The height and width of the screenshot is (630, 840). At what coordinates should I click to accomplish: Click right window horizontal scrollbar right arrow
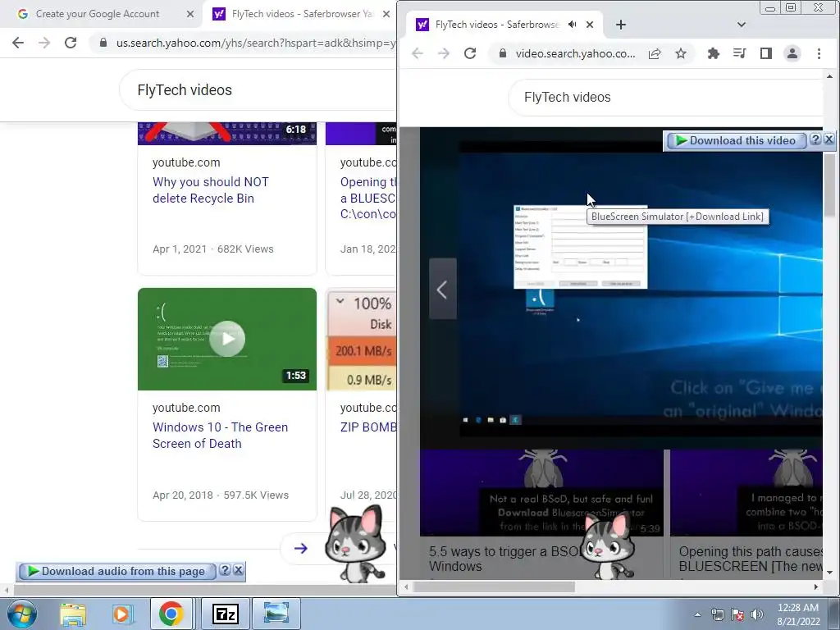tap(816, 587)
